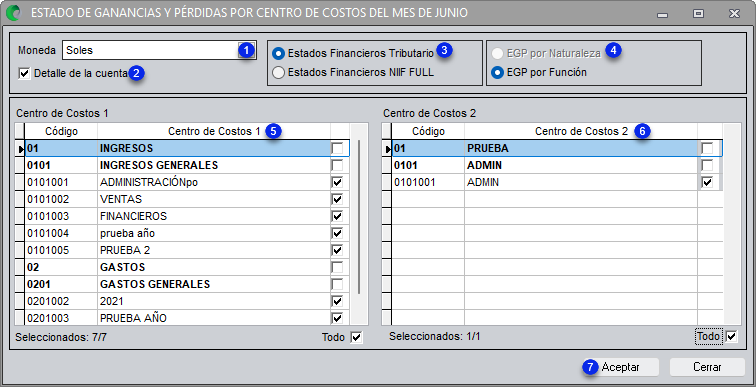
Task: Click the Centro de Costos 2 column header
Action: (581, 131)
